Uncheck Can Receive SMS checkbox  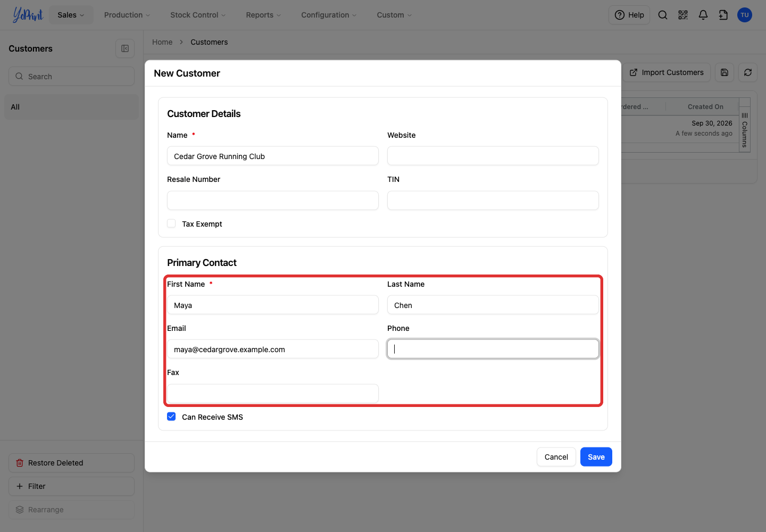tap(171, 417)
